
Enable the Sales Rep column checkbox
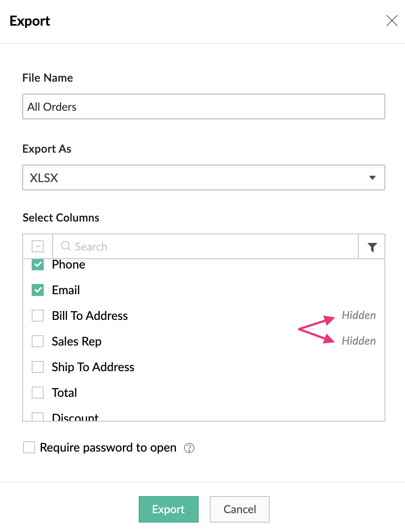tap(38, 342)
